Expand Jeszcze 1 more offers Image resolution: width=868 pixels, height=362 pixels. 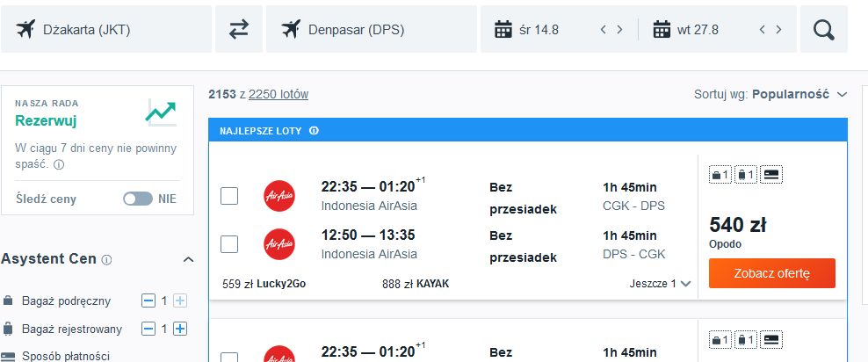(660, 284)
